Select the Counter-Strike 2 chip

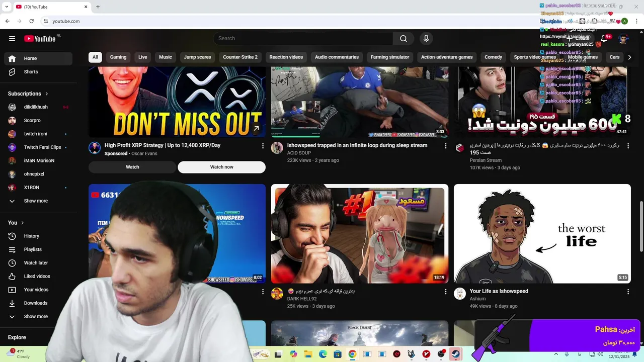[240, 57]
